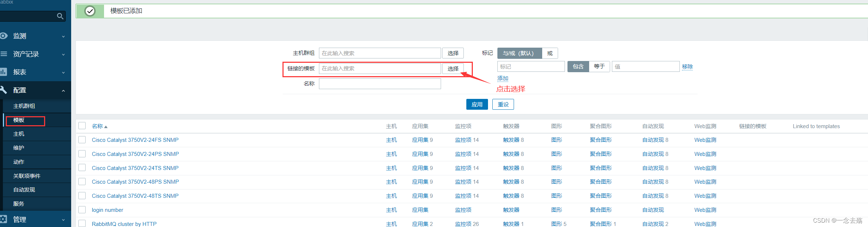Click 选择 next to 主机群组 field
The height and width of the screenshot is (227, 868).
click(453, 53)
